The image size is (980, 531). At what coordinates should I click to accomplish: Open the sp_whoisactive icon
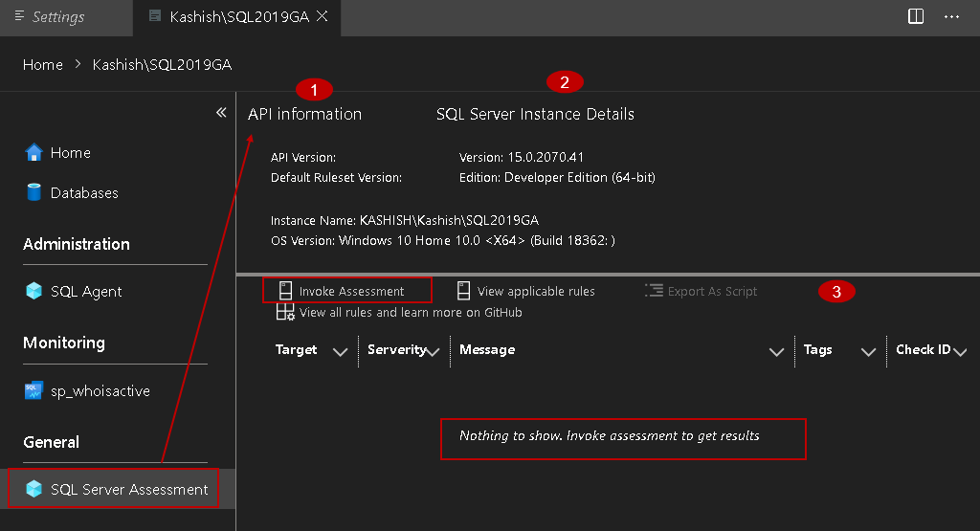pyautogui.click(x=34, y=390)
